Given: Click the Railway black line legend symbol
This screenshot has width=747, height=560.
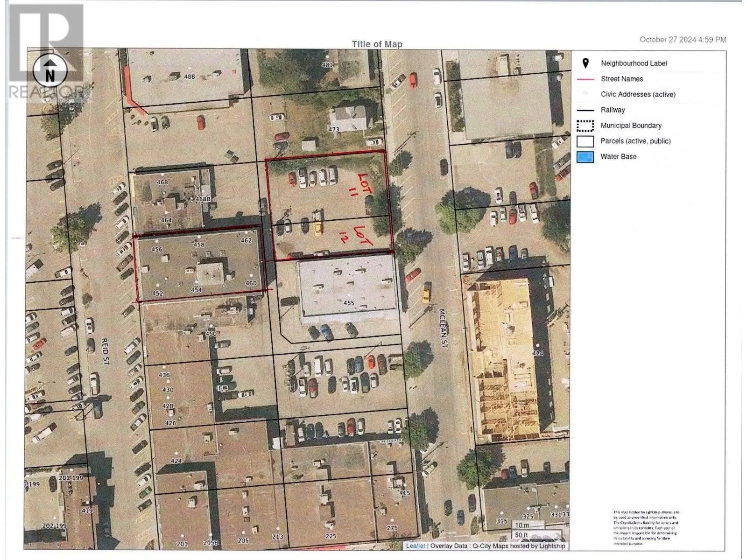Looking at the screenshot, I should coord(585,110).
